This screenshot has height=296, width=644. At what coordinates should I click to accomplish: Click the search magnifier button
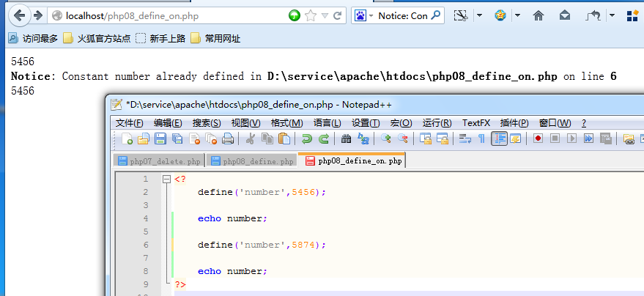[x=436, y=16]
